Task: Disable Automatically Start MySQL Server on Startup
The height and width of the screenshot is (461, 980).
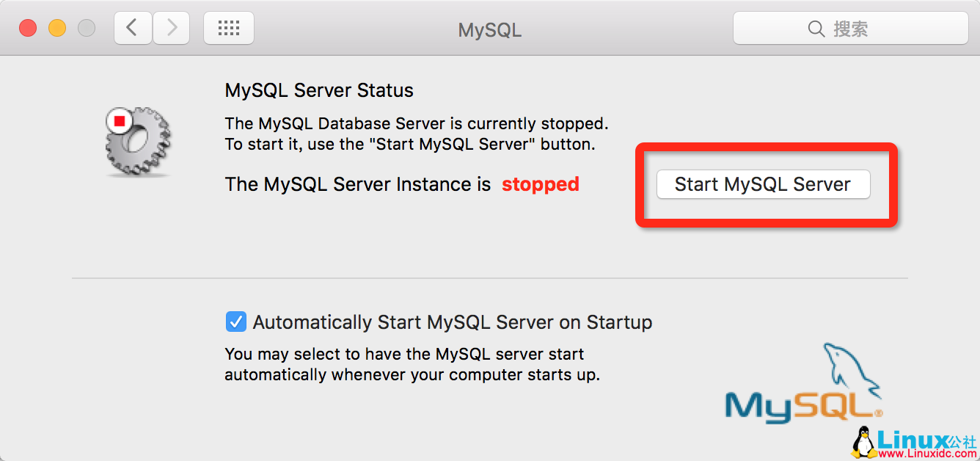Action: (236, 322)
